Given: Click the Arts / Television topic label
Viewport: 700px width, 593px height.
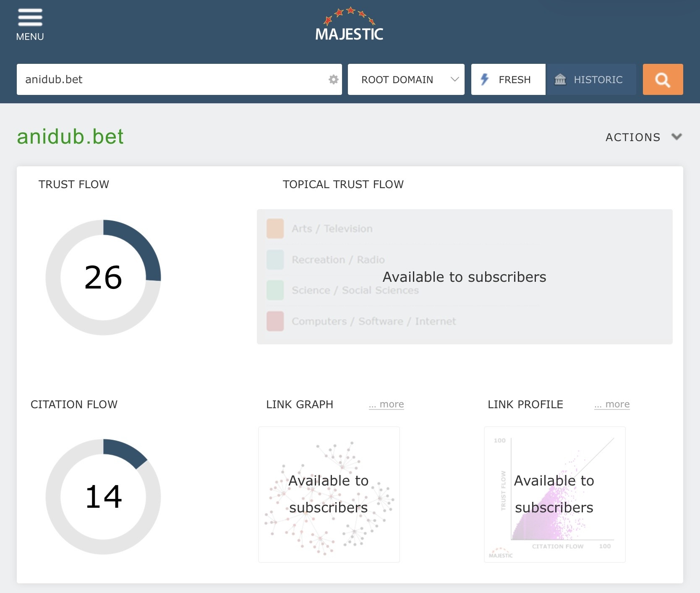Looking at the screenshot, I should 332,229.
